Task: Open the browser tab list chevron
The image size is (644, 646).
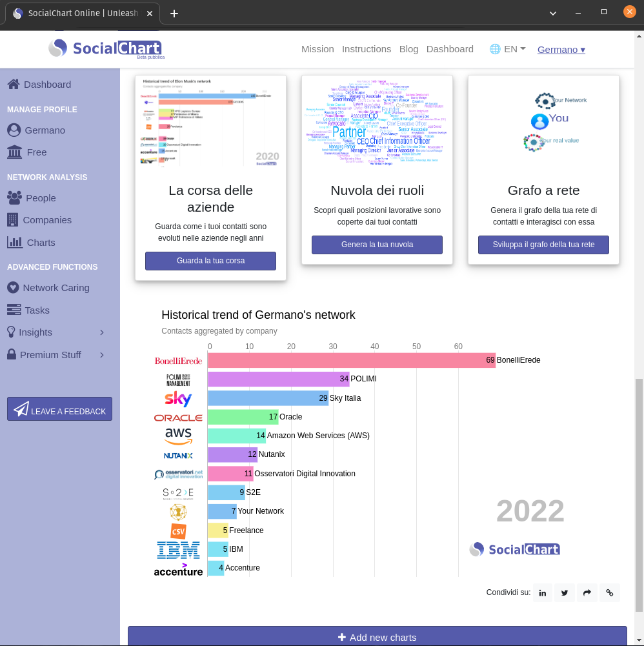Action: (553, 13)
